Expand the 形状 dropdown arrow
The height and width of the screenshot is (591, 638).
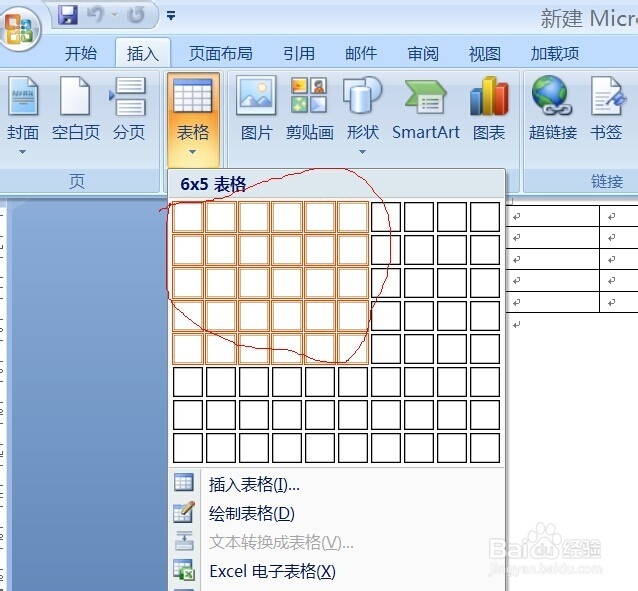(363, 152)
